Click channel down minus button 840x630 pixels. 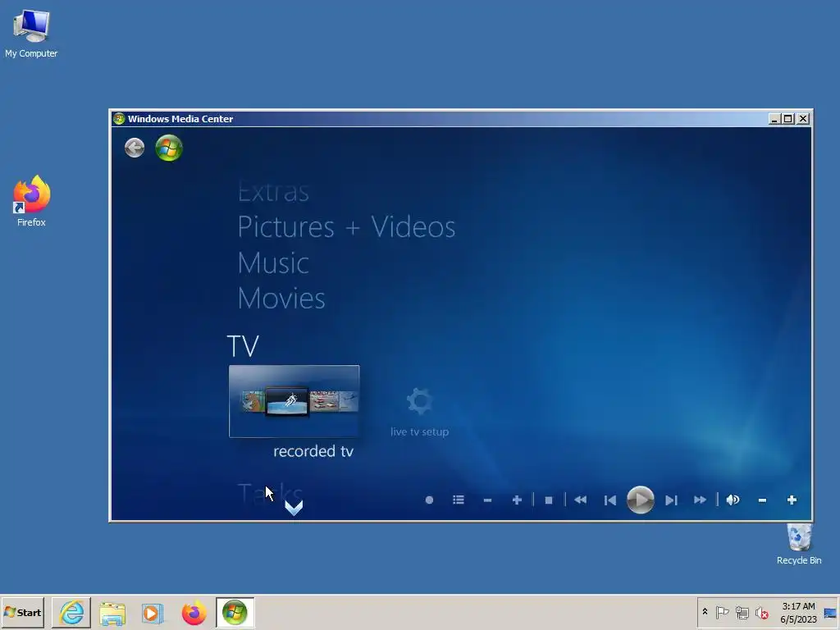click(487, 500)
